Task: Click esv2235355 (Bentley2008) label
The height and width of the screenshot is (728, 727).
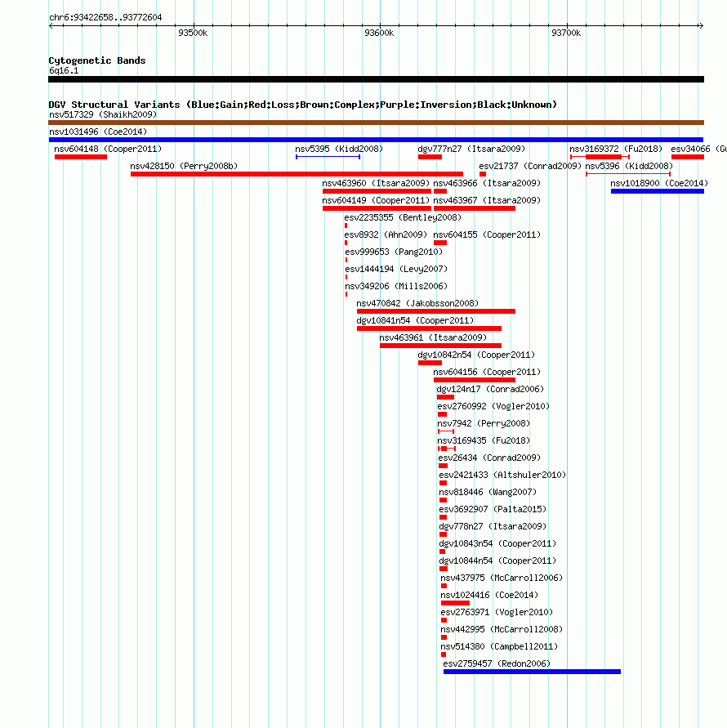Action: (403, 218)
